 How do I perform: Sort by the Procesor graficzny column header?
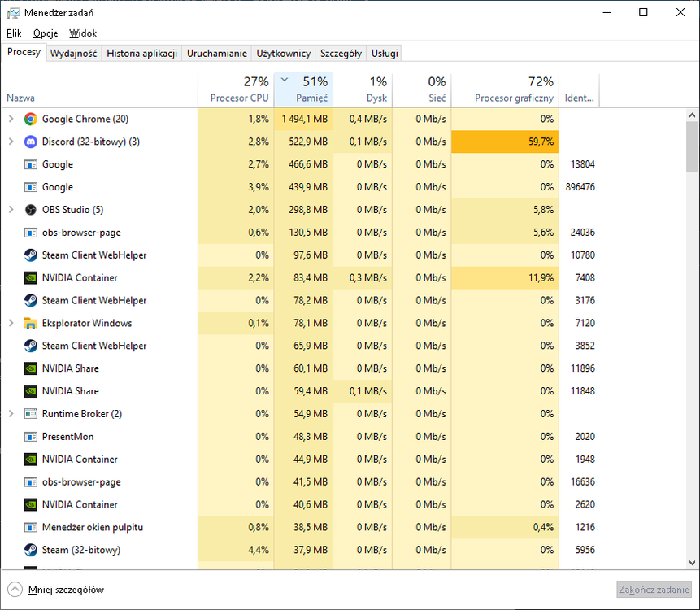506,90
